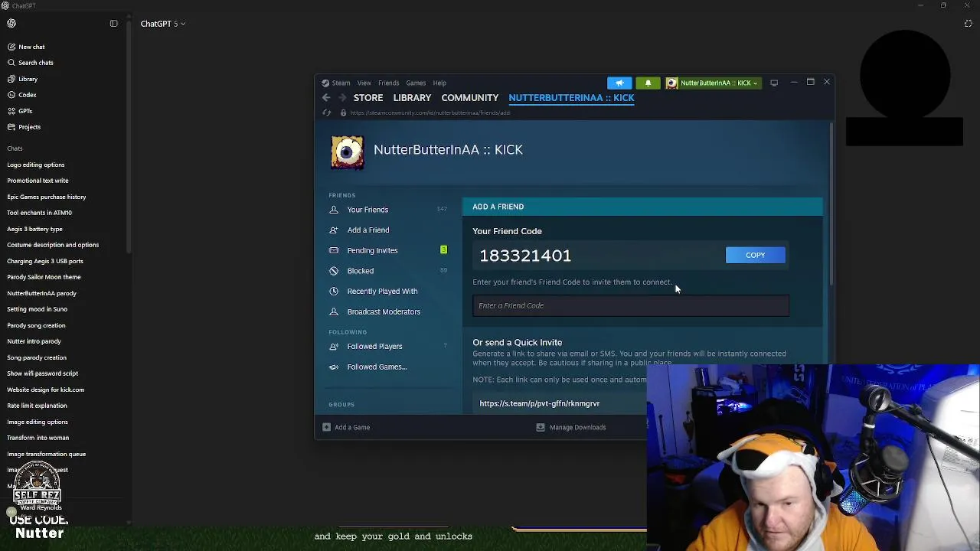Click the Your Friends person icon
This screenshot has width=980, height=551.
334,210
